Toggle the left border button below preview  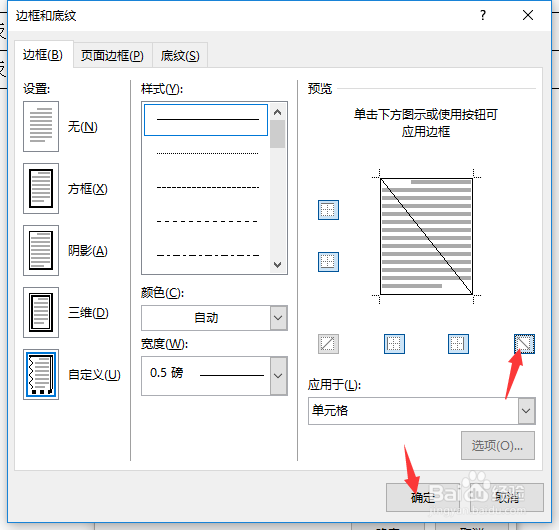(394, 344)
